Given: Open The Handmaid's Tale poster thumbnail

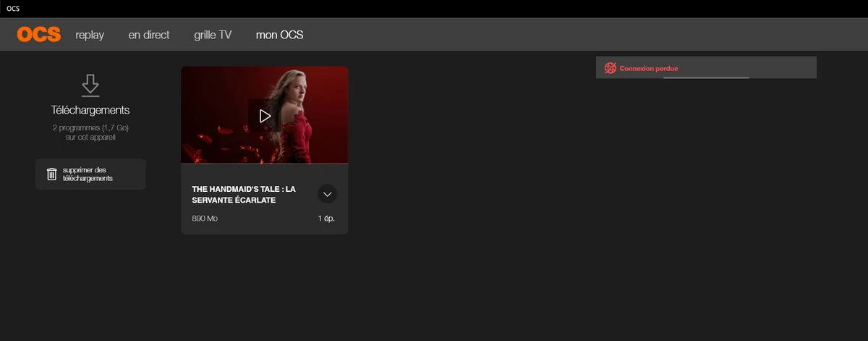Looking at the screenshot, I should click(x=265, y=114).
